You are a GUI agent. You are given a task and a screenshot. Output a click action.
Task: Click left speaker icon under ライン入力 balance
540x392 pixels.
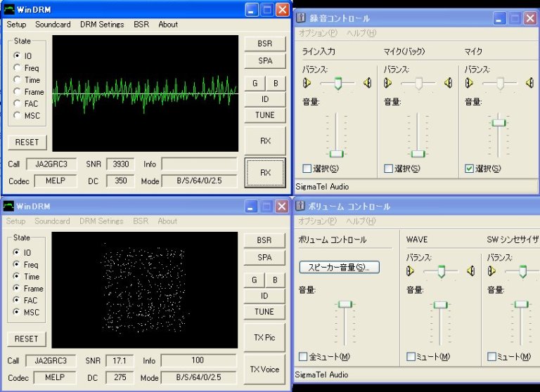[307, 83]
